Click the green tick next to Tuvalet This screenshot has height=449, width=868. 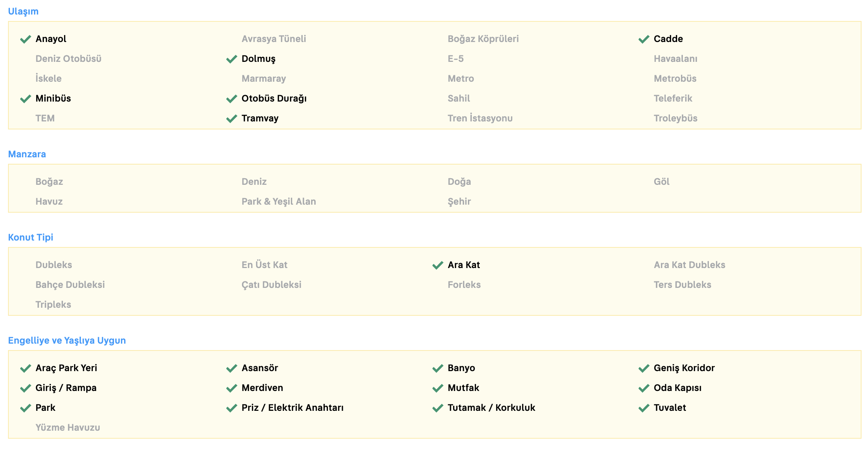(644, 408)
